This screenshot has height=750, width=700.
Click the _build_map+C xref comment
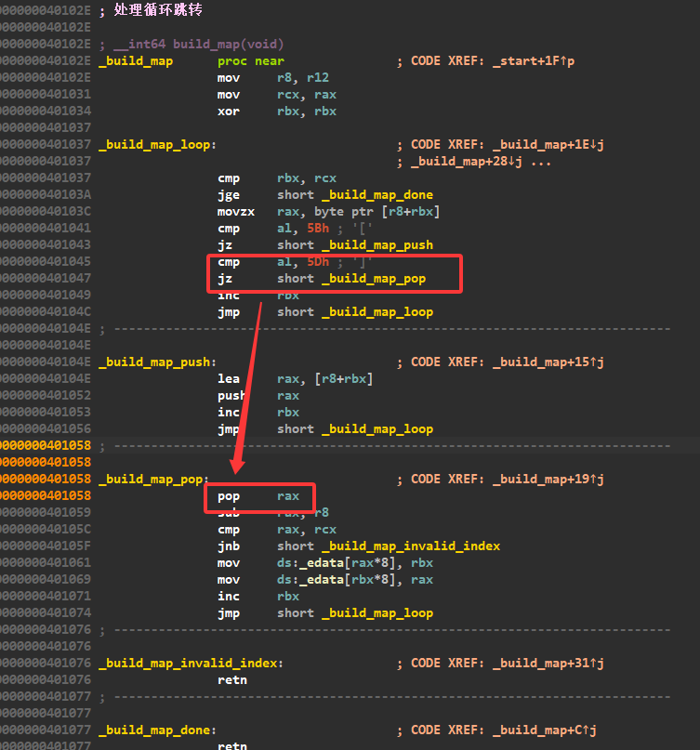tap(545, 730)
